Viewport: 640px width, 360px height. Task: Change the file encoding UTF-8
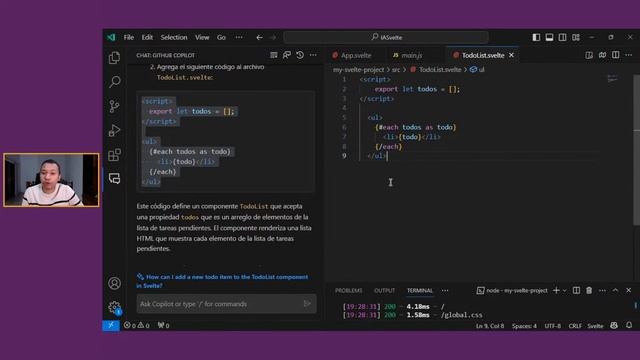tap(553, 326)
